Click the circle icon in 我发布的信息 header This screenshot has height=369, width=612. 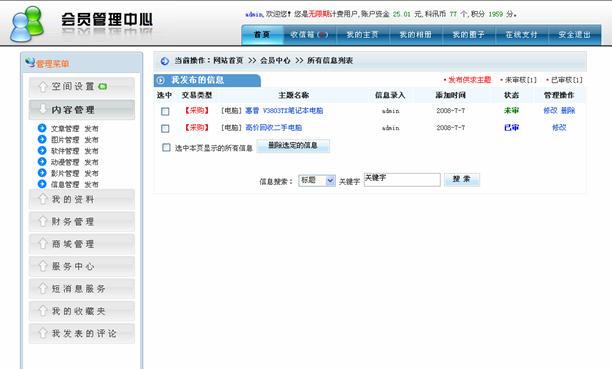click(x=160, y=80)
